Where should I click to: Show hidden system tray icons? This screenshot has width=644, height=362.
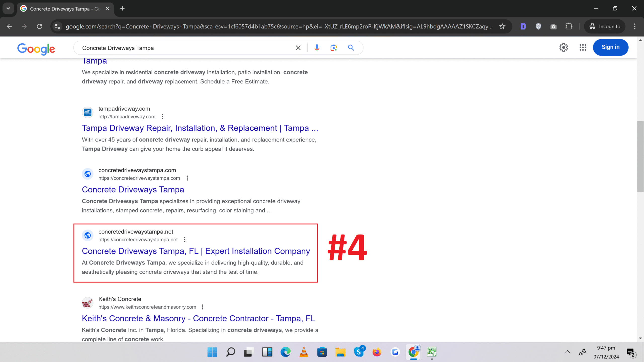pos(567,352)
